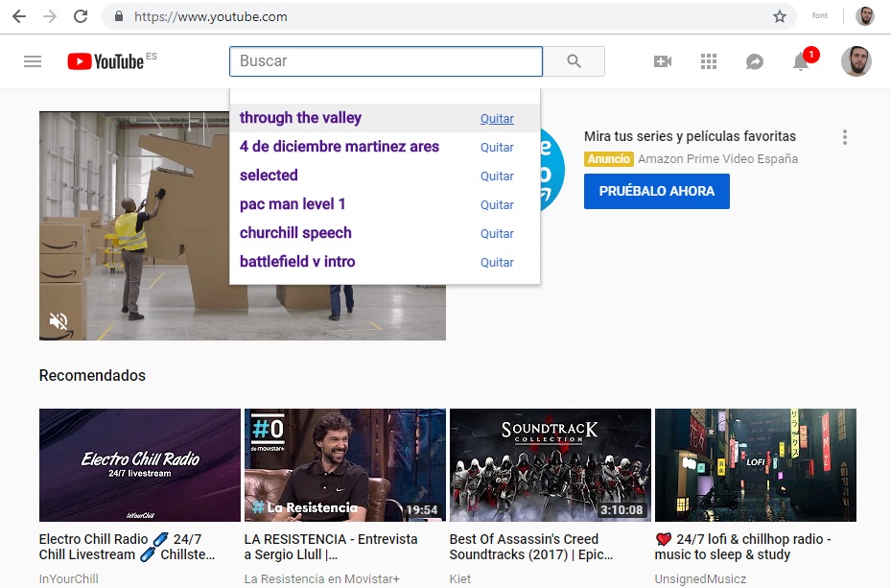Viewport: 891px width, 588px height.
Task: Click the browser address bar URL
Action: pyautogui.click(x=211, y=16)
